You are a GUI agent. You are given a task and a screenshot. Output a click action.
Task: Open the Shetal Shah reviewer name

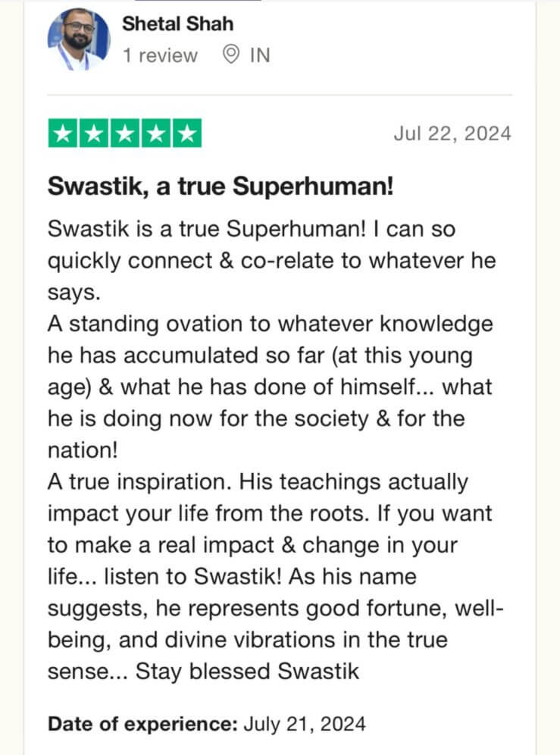[177, 23]
